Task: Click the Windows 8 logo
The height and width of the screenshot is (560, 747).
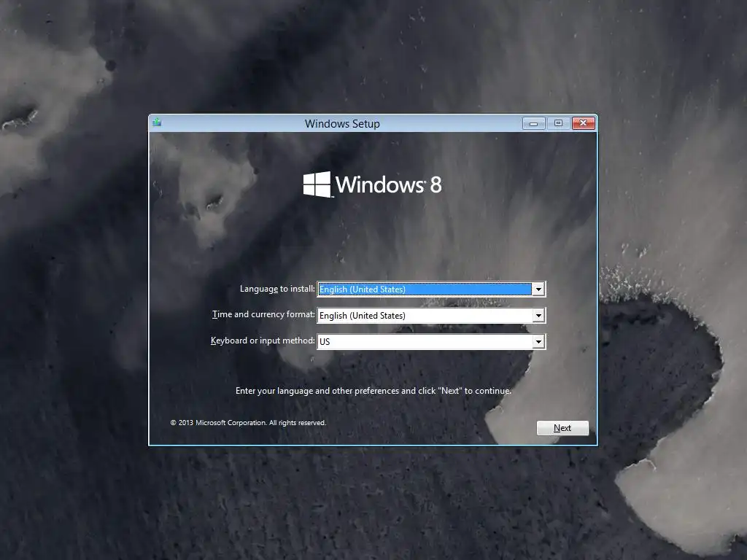Action: 373,184
